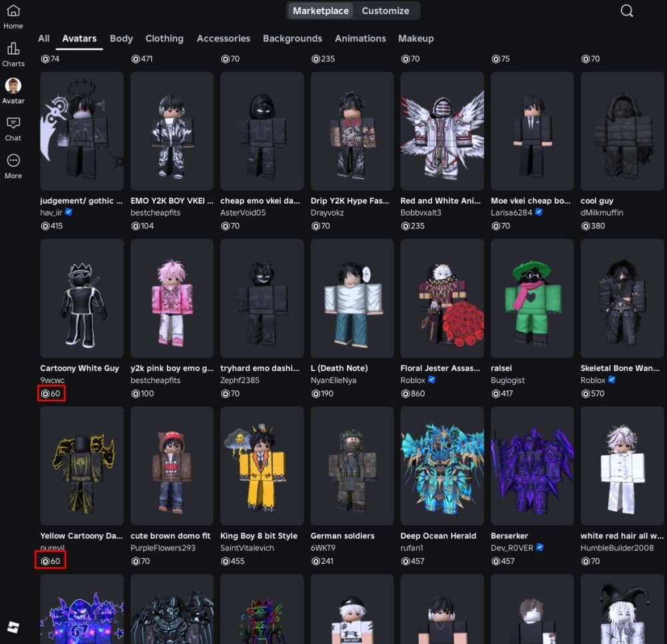
Task: Open the tryhard emo dashi thumbnail
Action: pyautogui.click(x=262, y=298)
